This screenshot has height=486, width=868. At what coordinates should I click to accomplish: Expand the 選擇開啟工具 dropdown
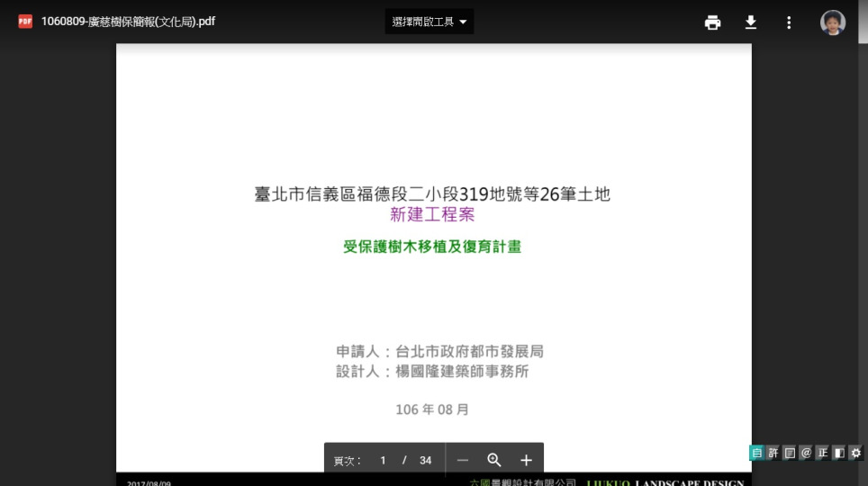(423, 22)
